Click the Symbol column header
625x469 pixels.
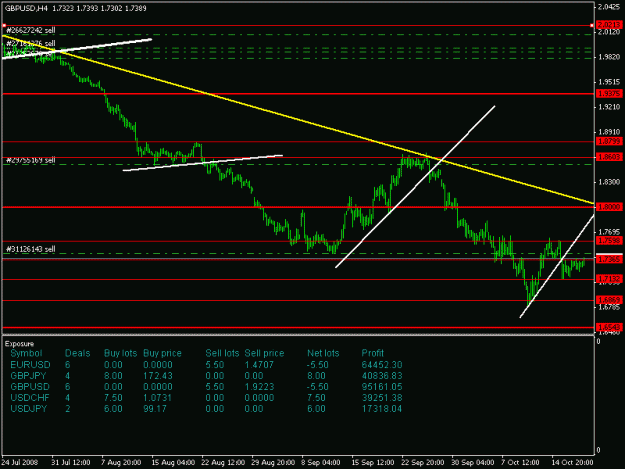[x=26, y=353]
